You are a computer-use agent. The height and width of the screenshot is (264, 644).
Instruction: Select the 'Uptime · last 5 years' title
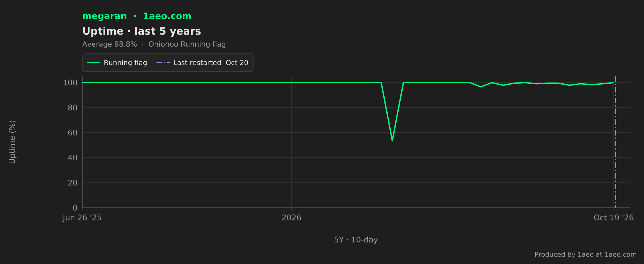(x=142, y=31)
